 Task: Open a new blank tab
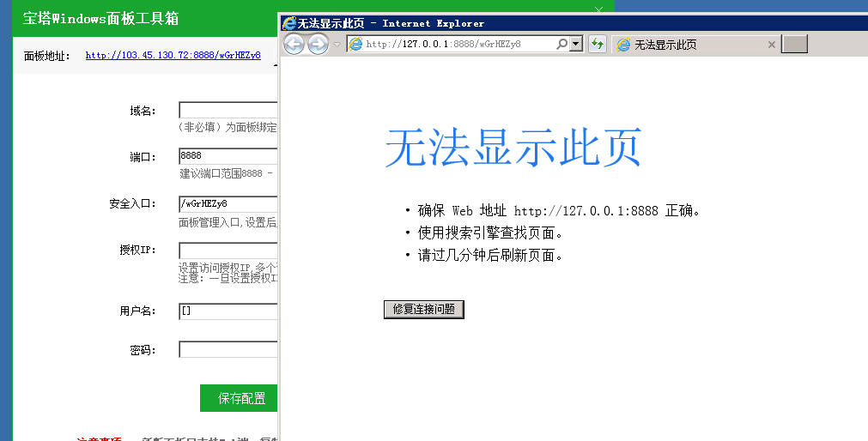click(x=794, y=45)
